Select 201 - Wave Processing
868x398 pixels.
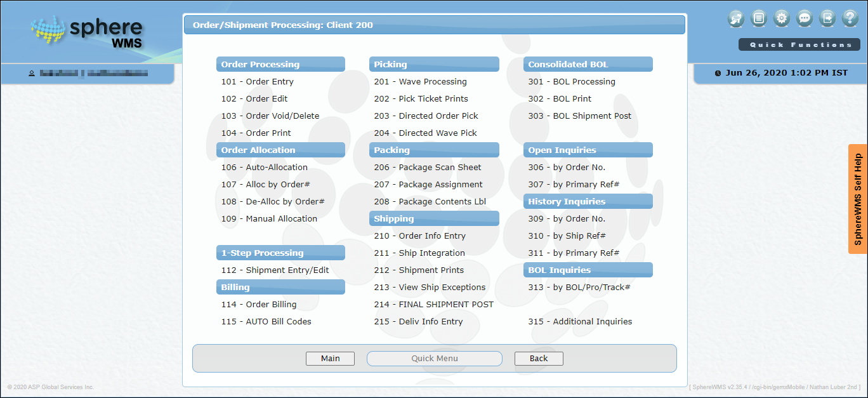click(420, 82)
